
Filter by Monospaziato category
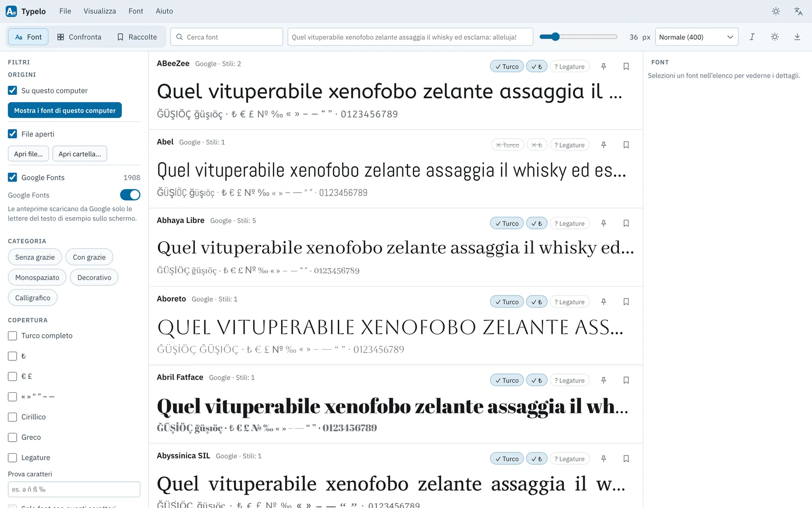37,277
